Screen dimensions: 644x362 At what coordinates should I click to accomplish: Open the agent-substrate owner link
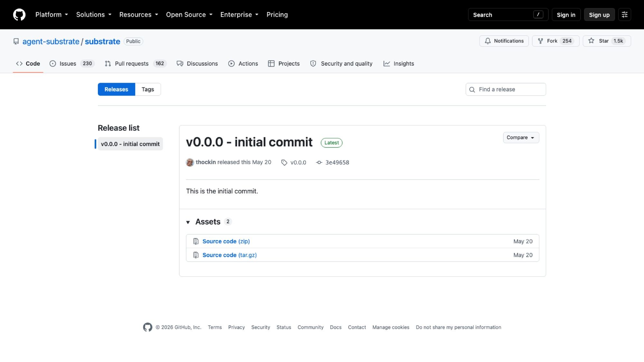click(51, 42)
